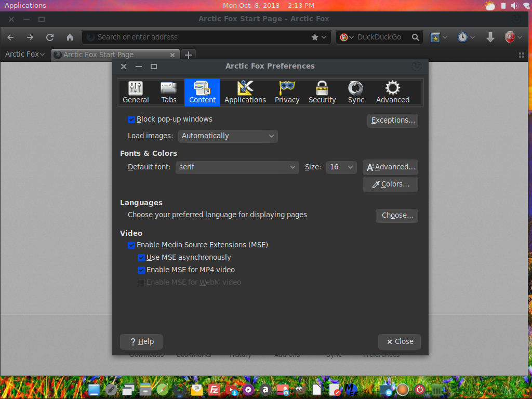
Task: Open the trash in the dock
Action: pos(437,390)
